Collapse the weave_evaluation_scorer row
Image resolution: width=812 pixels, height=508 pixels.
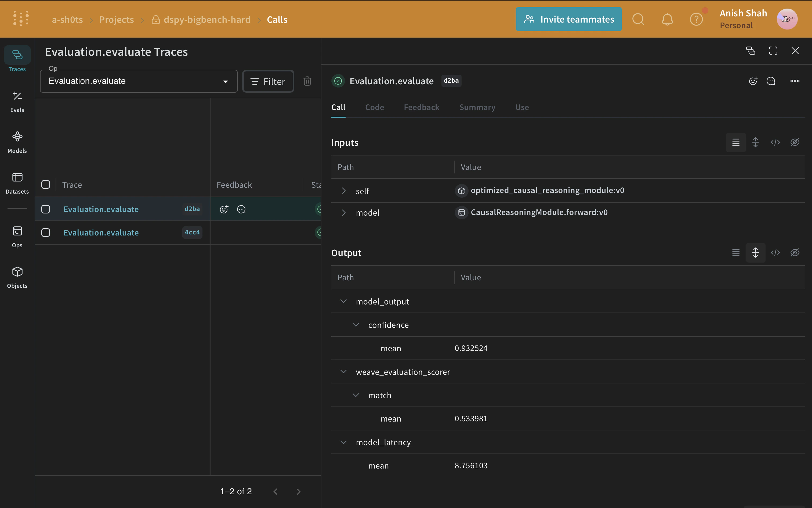point(343,372)
